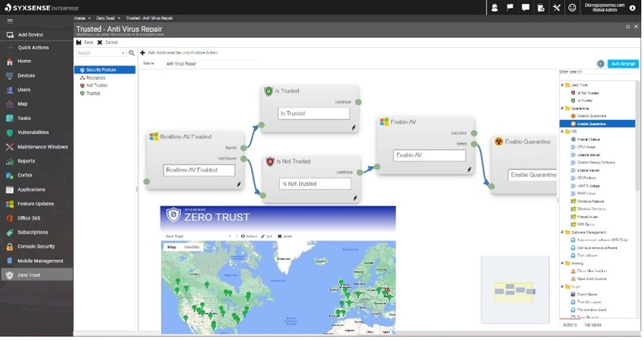Image resolution: width=644 pixels, height=340 pixels.
Task: Click Zero Trust dropdown arrow in breadcrumb
Action: 119,18
